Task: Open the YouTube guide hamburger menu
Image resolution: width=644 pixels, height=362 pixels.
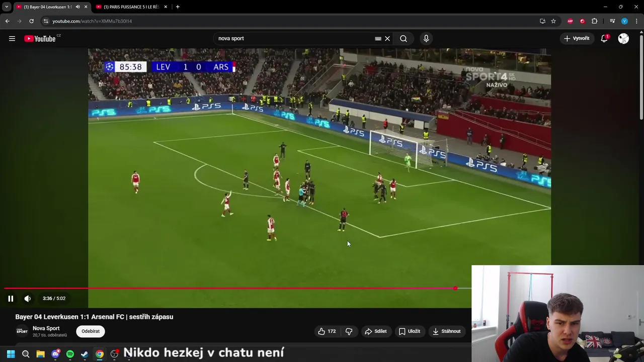Action: pos(12,39)
